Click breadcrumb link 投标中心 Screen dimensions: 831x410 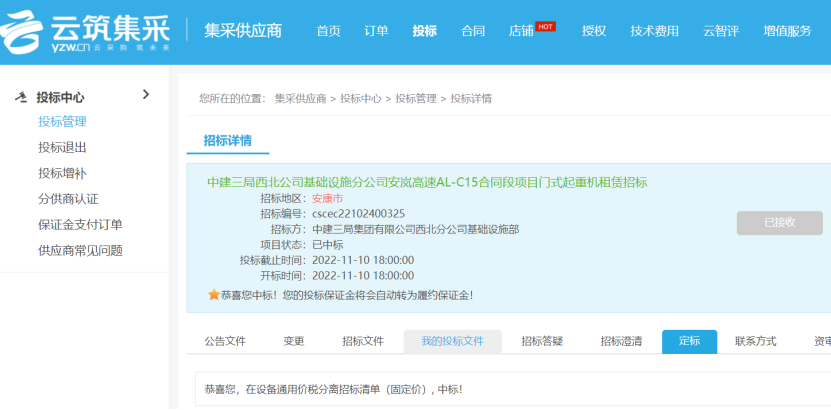tap(361, 99)
